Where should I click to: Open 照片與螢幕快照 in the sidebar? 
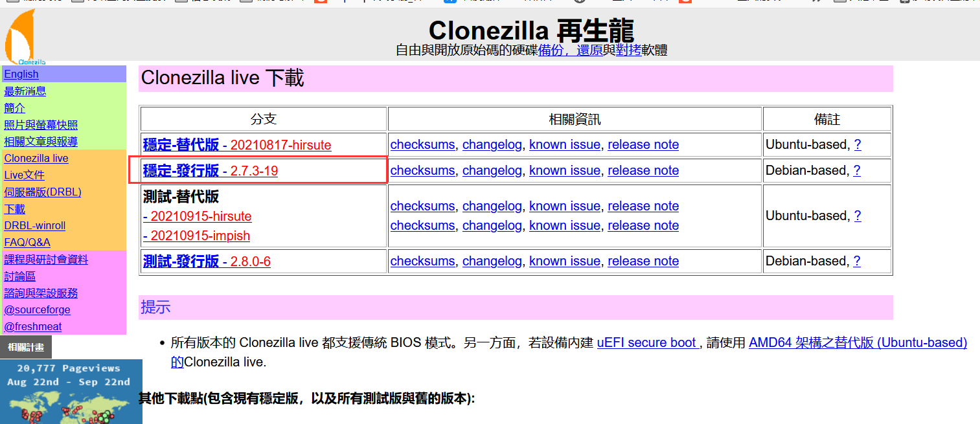click(41, 125)
